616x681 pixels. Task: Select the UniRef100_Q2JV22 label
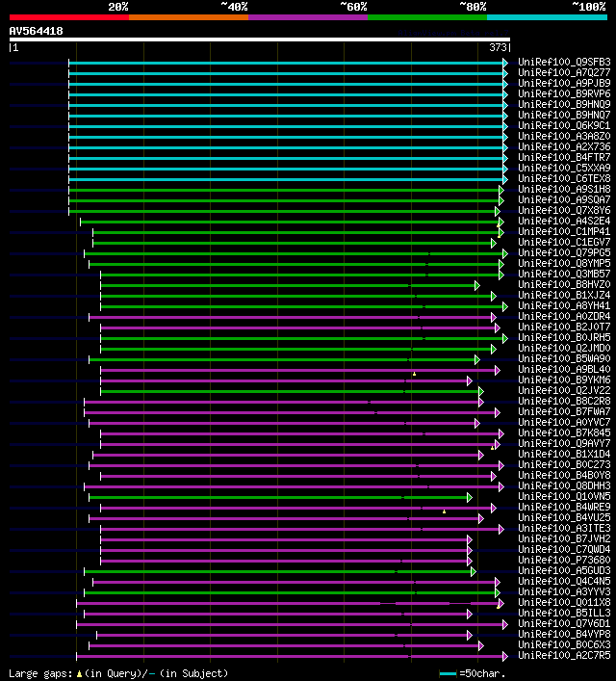pos(564,390)
